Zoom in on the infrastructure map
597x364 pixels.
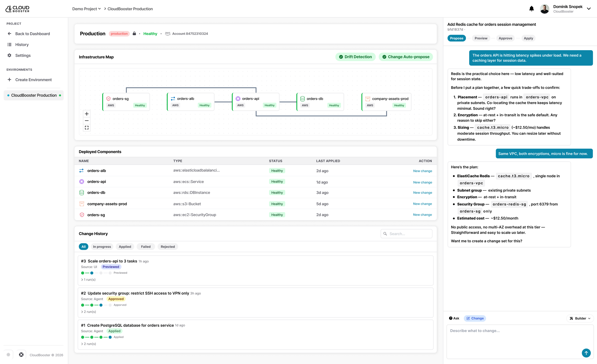(87, 114)
